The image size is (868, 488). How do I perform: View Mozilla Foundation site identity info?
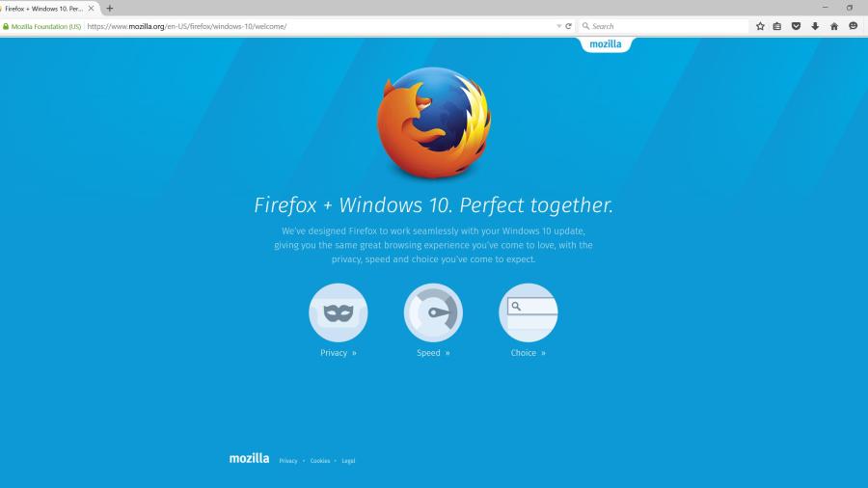tap(42, 26)
